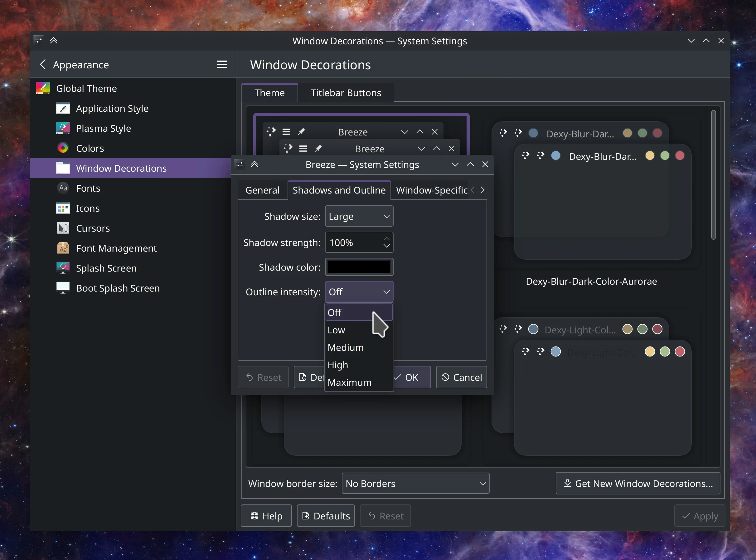This screenshot has width=756, height=560.
Task: Open the hamburger menu beside Appearance
Action: tap(222, 64)
